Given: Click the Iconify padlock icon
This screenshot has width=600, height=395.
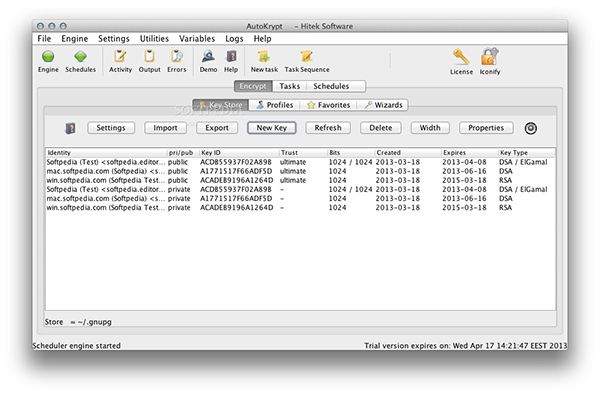Looking at the screenshot, I should [490, 57].
